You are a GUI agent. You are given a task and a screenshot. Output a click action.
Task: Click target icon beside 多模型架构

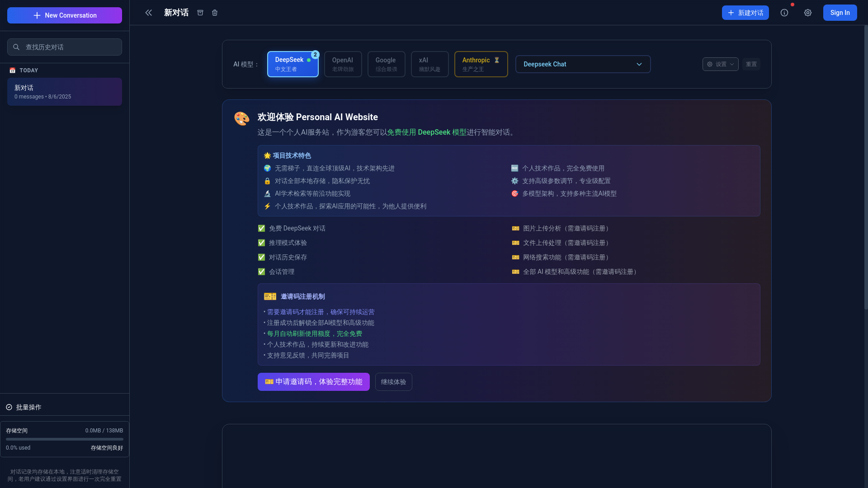[514, 193]
